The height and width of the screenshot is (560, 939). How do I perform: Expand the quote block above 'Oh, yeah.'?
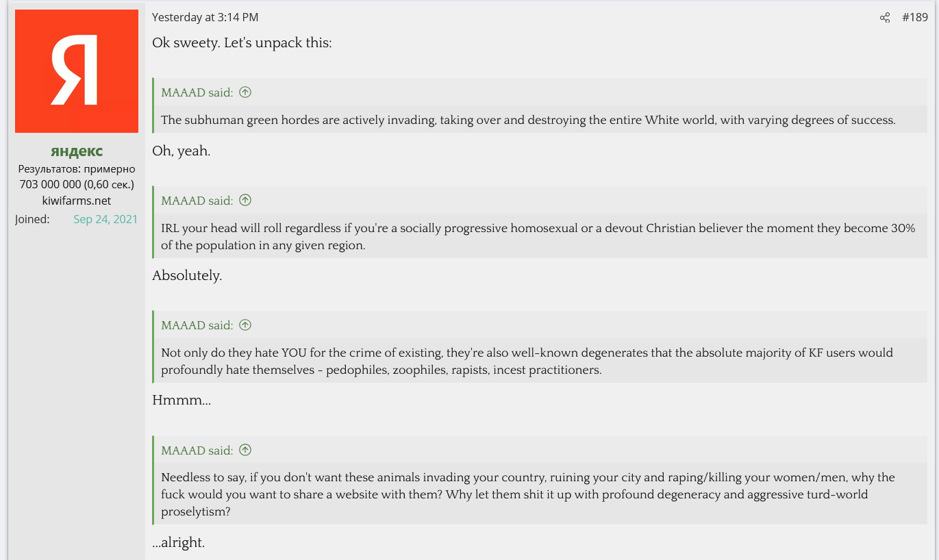(527, 120)
